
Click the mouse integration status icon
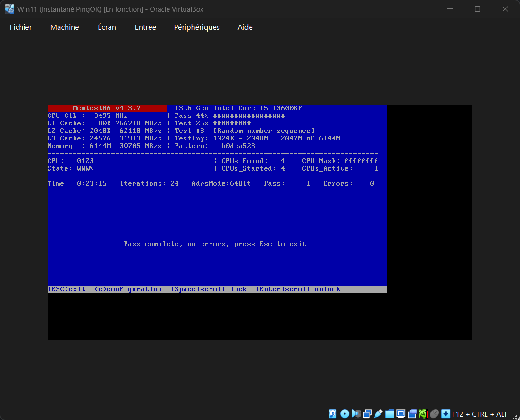pos(434,414)
